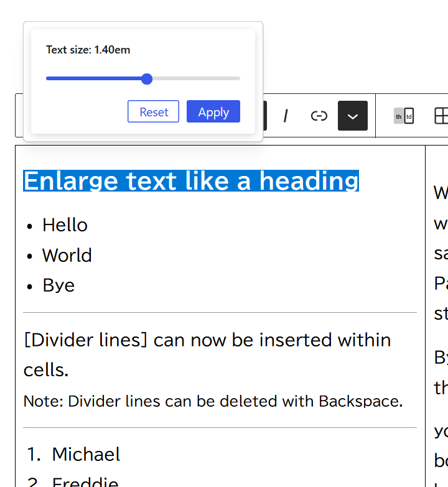Click the table grid icon in the toolbar
This screenshot has height=487, width=448.
point(441,116)
